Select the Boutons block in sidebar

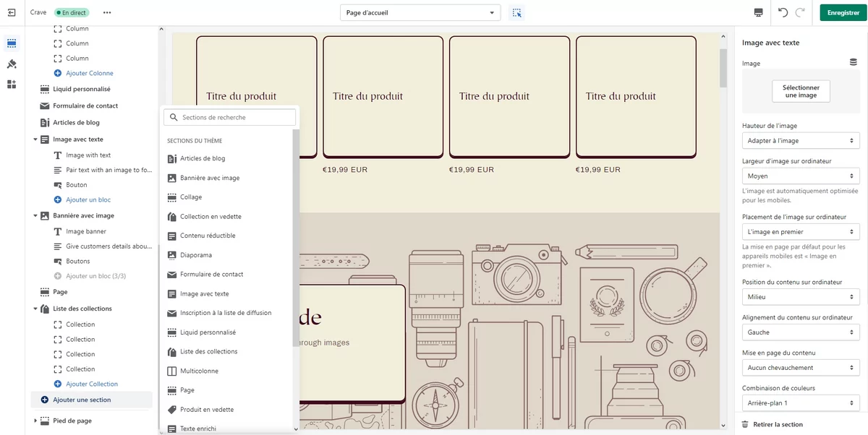pyautogui.click(x=78, y=261)
